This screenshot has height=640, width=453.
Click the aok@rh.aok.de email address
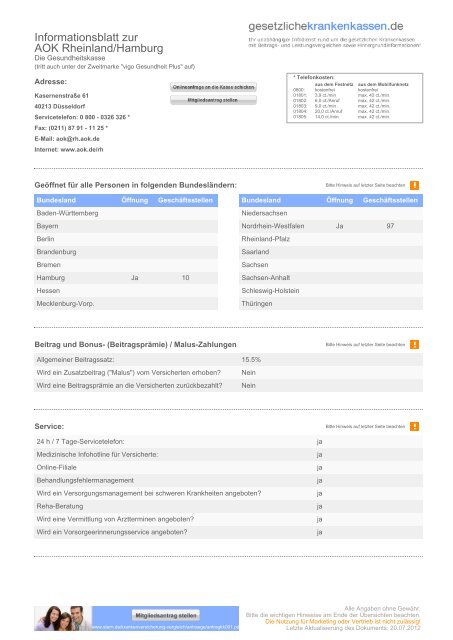(x=78, y=139)
